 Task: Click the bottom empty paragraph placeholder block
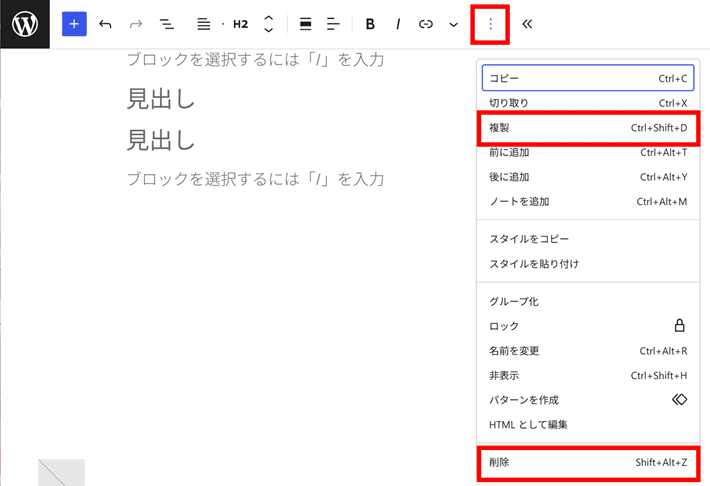[x=255, y=179]
